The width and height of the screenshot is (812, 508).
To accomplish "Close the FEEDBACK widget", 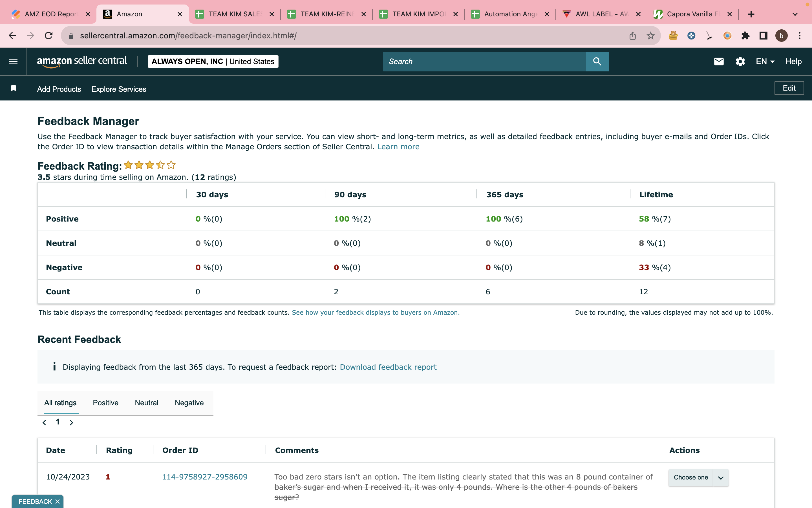I will (x=58, y=501).
